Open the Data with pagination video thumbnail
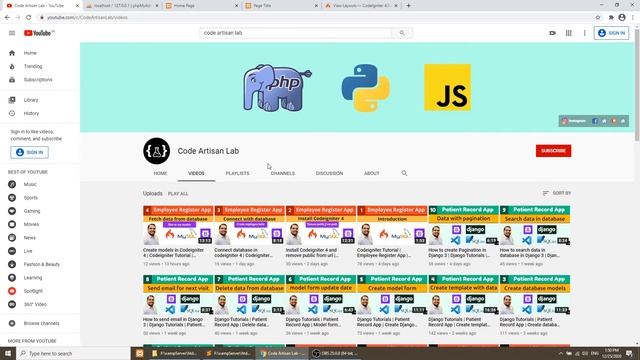 pyautogui.click(x=463, y=225)
